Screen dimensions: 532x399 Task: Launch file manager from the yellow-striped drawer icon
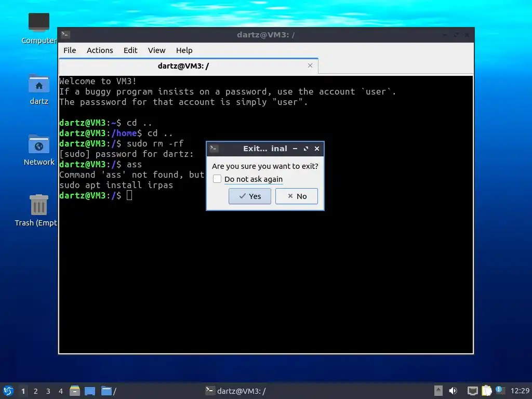pos(75,391)
